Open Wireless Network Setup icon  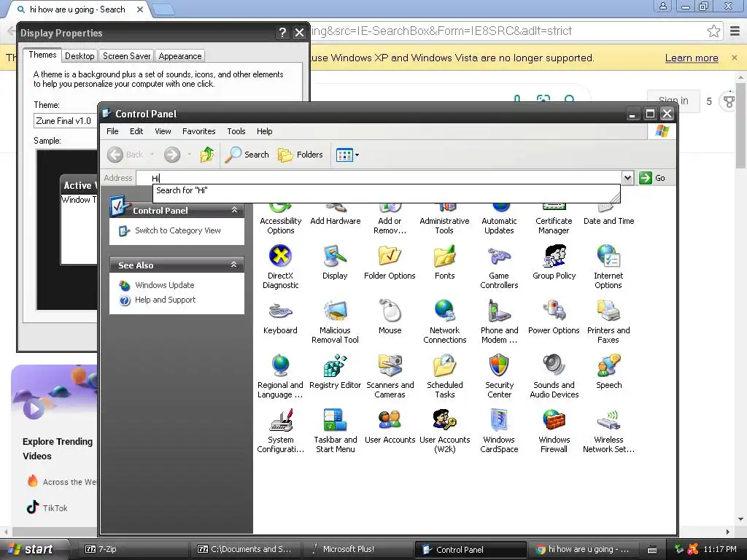[608, 421]
